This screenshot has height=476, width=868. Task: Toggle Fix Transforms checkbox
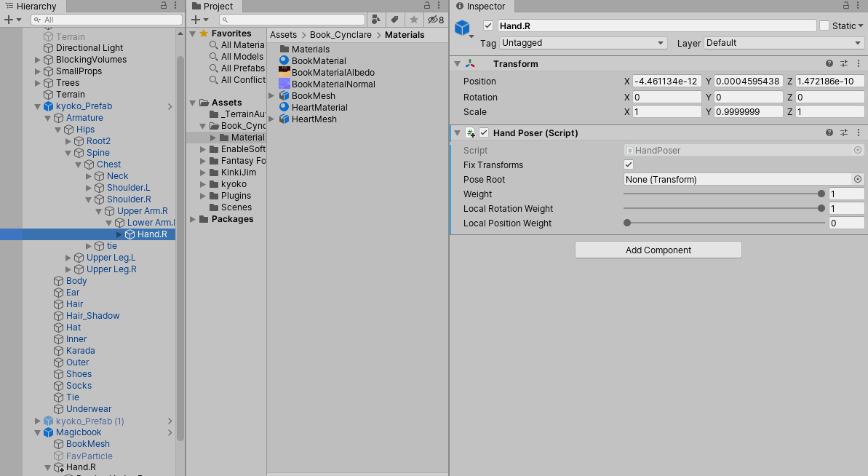629,164
